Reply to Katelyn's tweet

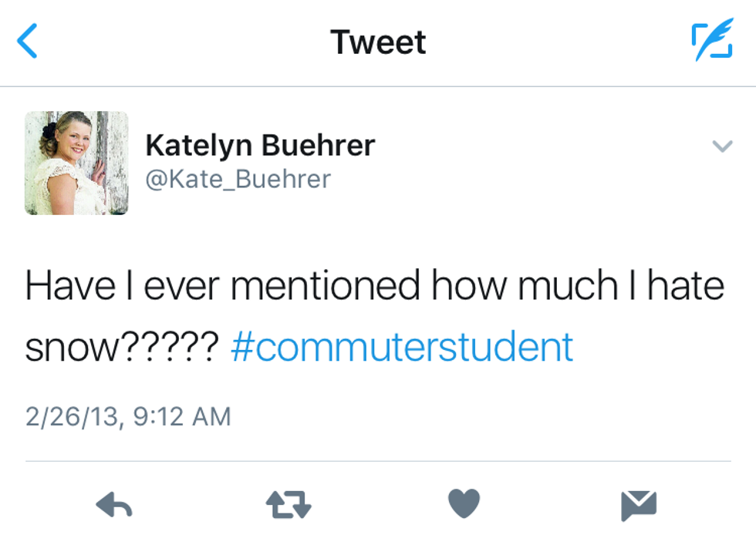point(114,506)
